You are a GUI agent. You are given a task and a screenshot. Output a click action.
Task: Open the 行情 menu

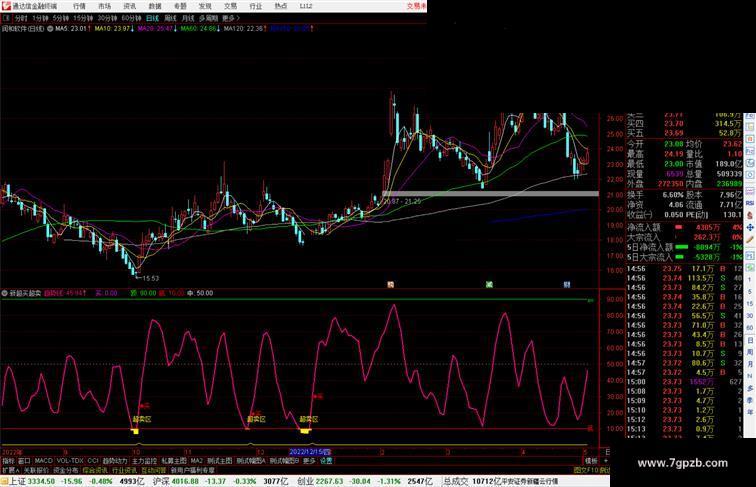[79, 6]
